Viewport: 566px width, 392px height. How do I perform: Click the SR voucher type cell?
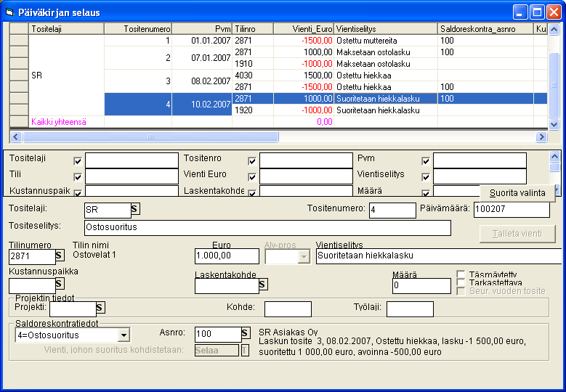(66, 75)
